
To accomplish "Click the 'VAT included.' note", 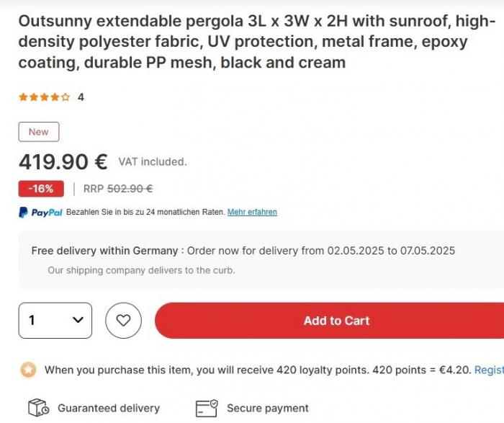I will click(x=153, y=162).
